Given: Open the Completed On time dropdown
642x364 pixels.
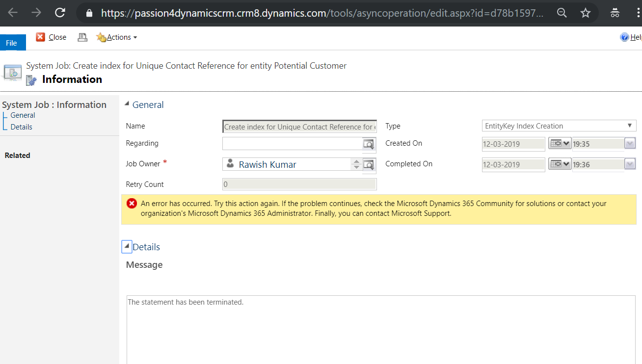Looking at the screenshot, I should click(630, 164).
